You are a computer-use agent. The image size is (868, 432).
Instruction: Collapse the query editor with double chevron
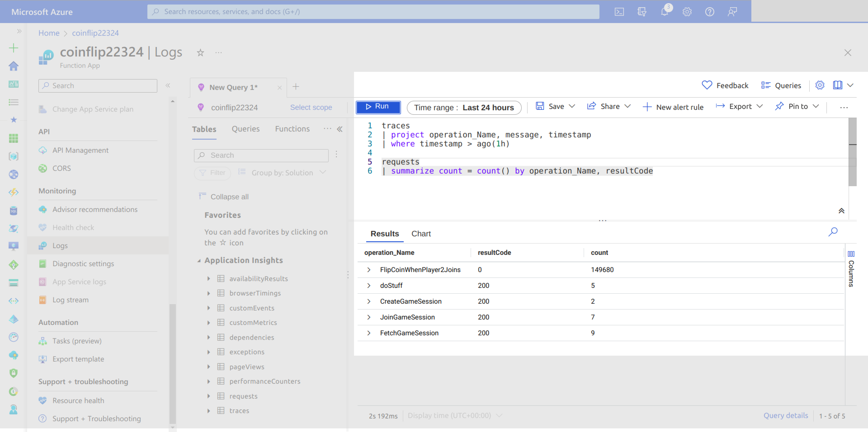pyautogui.click(x=841, y=211)
